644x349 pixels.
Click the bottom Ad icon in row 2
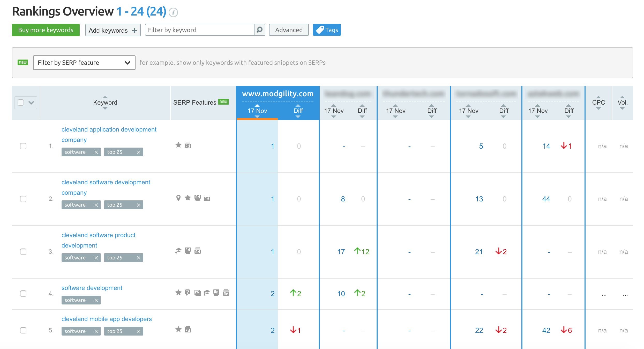click(x=207, y=198)
